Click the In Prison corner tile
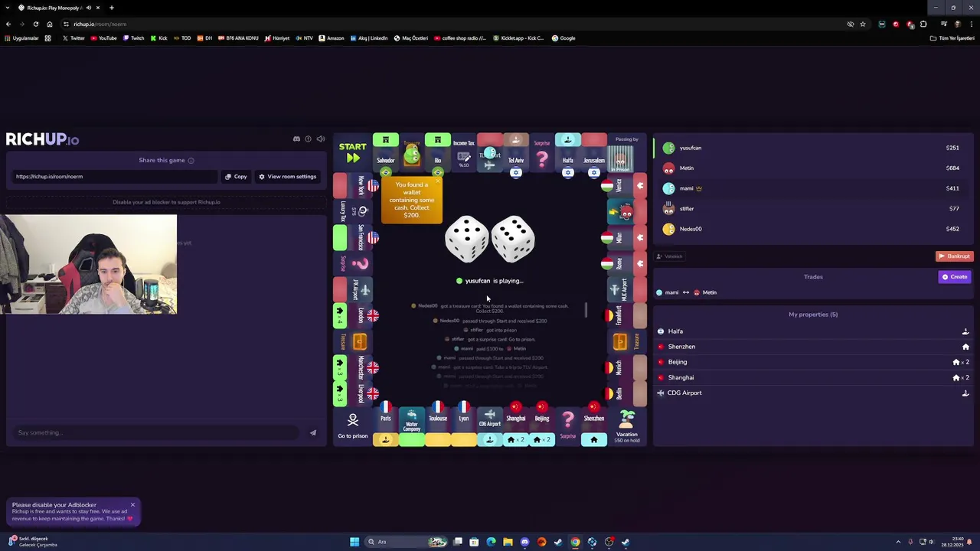980x551 pixels. tap(626, 153)
